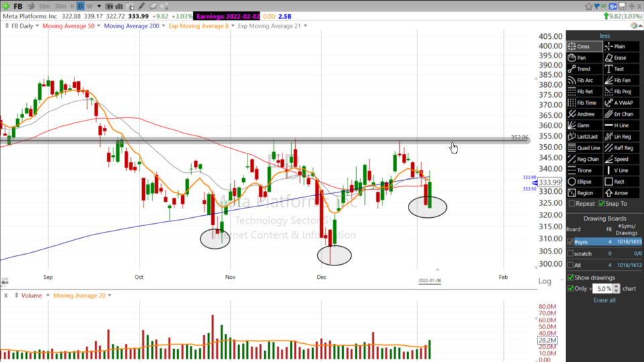This screenshot has height=362, width=644.
Task: Switch to the hourly h timeframe
Action: point(72,6)
